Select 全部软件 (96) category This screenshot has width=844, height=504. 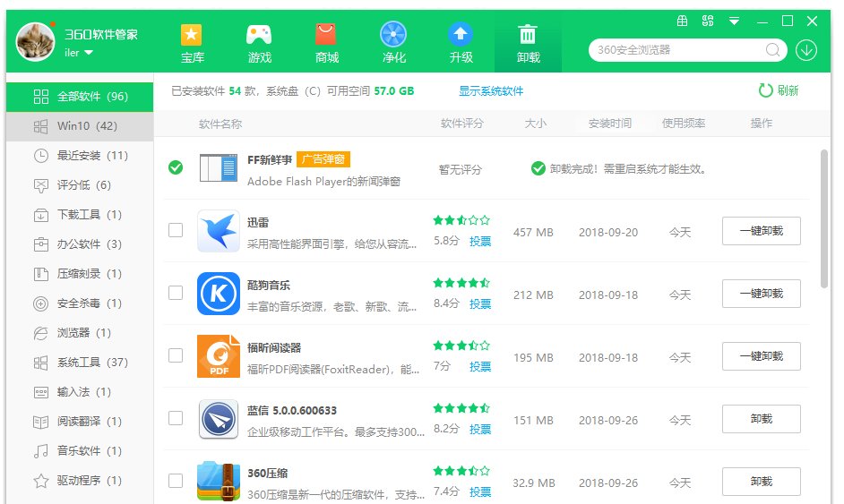click(80, 97)
